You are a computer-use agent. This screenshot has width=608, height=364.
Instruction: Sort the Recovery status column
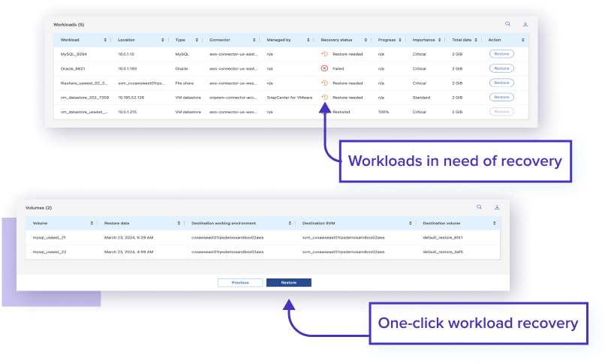(369, 39)
